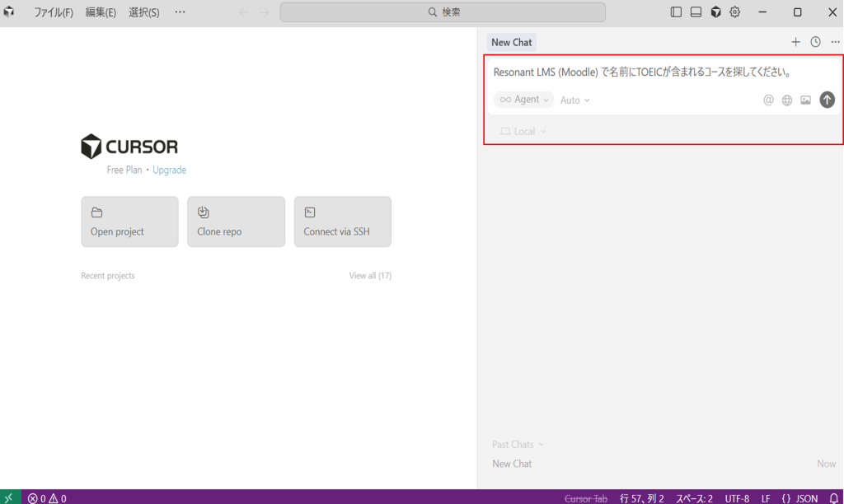Send the chat message with the arrow button
Viewport: 844px width, 504px height.
click(x=827, y=100)
